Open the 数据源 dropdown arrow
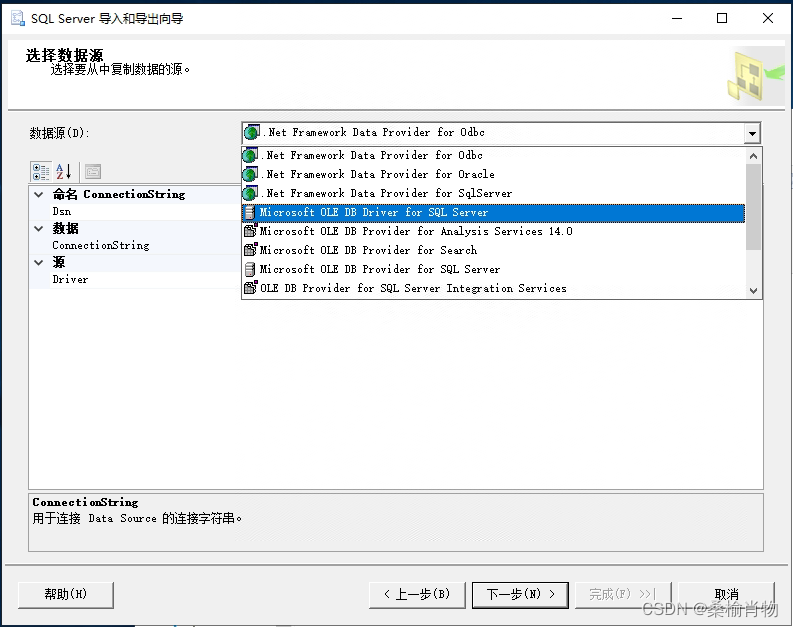The width and height of the screenshot is (793, 627). pyautogui.click(x=753, y=133)
